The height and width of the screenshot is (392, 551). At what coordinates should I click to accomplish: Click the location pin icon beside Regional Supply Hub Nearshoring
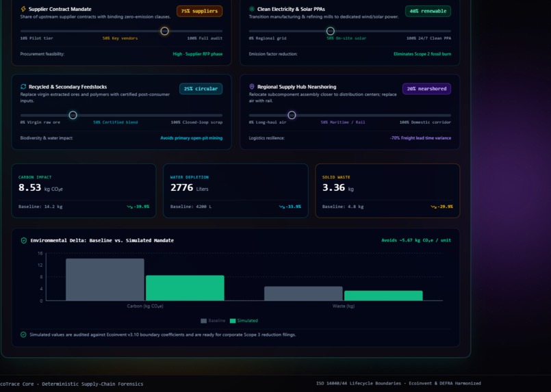tap(252, 86)
